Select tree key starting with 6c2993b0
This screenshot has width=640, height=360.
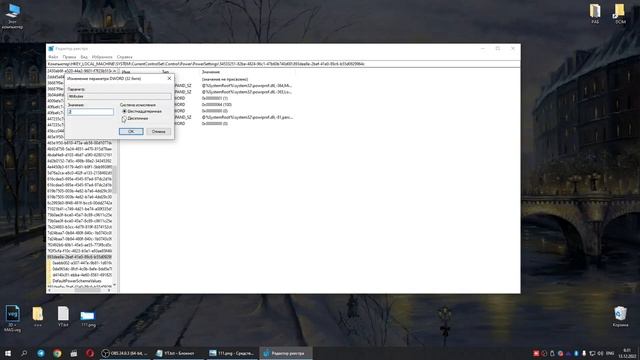click(79, 203)
